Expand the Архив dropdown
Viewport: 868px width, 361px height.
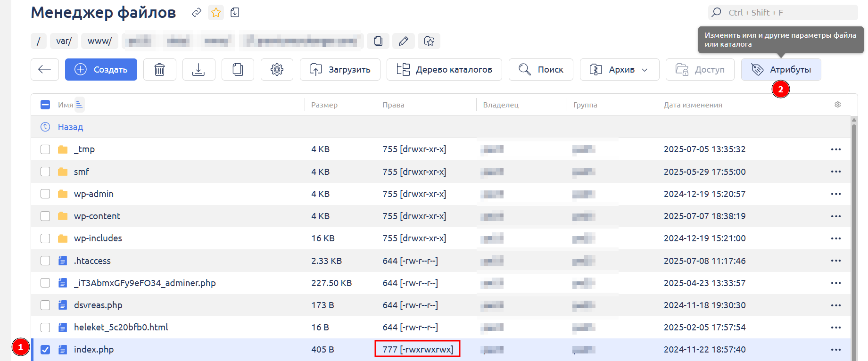(x=619, y=70)
